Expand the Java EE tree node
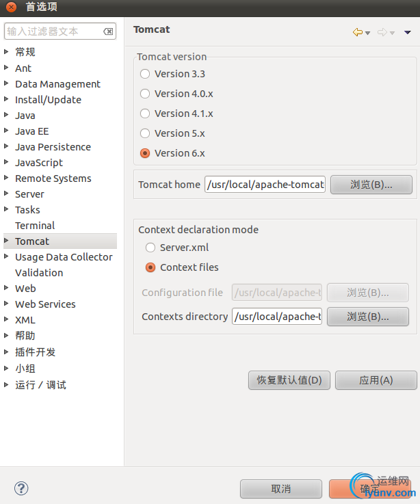 6,131
